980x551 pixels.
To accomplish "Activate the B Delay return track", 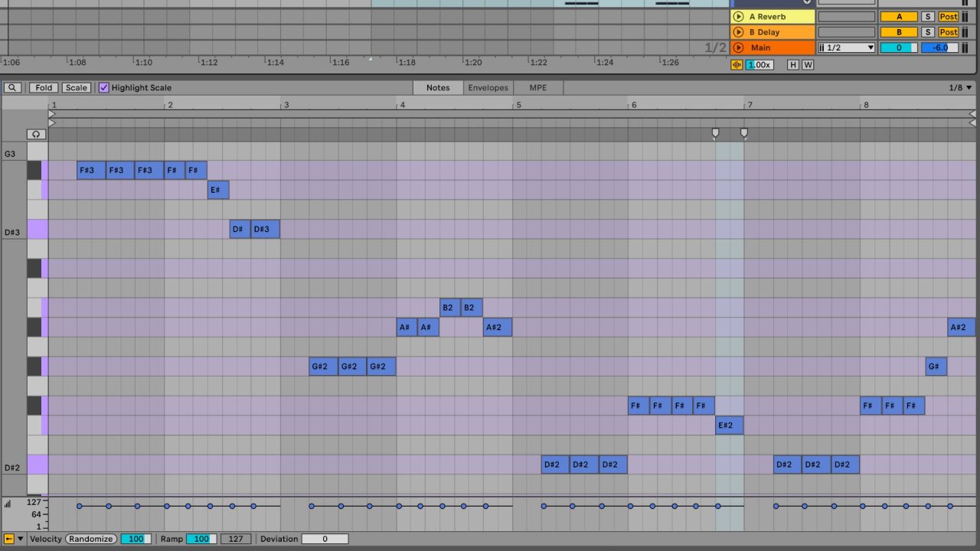I will 738,31.
